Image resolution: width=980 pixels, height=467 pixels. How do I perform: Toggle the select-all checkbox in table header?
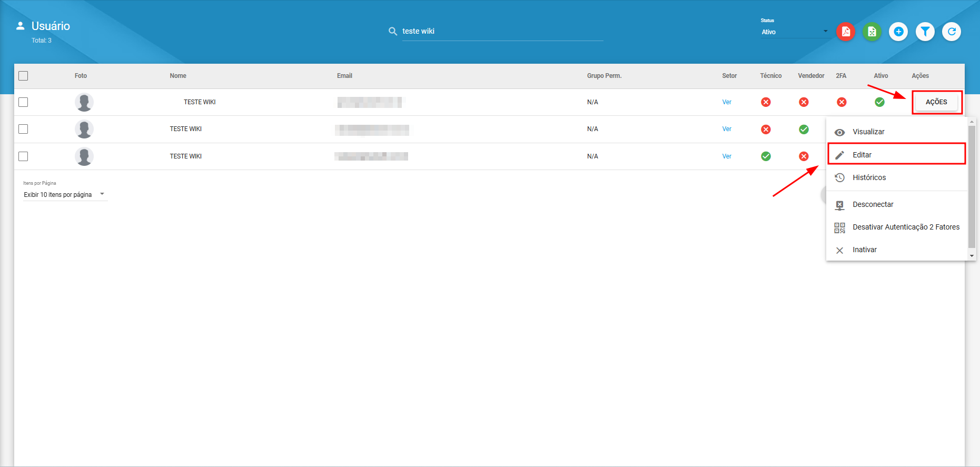pos(23,76)
